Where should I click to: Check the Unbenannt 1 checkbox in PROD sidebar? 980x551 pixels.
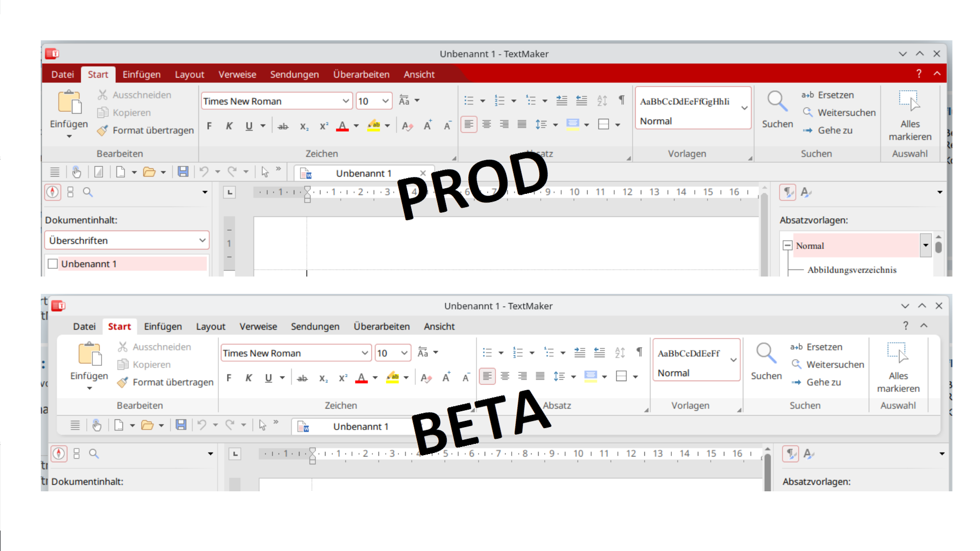pos(53,264)
